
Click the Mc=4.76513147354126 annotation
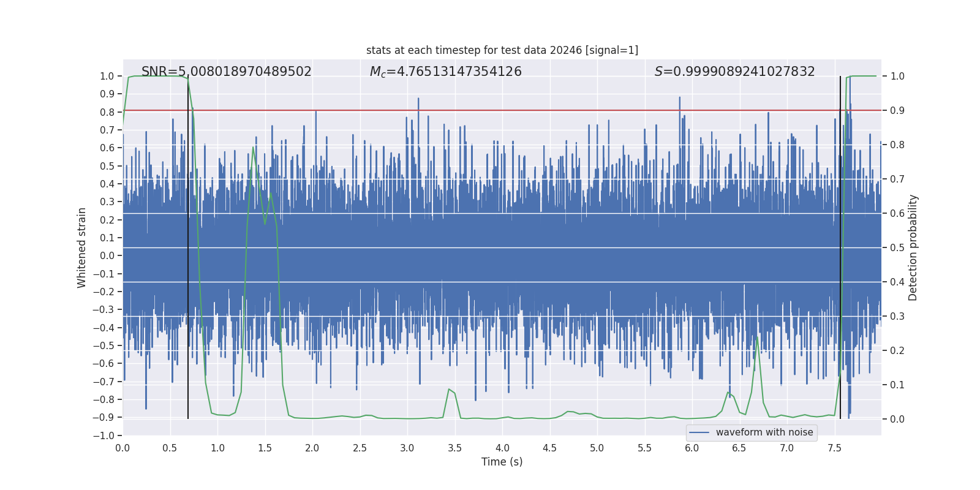[x=446, y=72]
